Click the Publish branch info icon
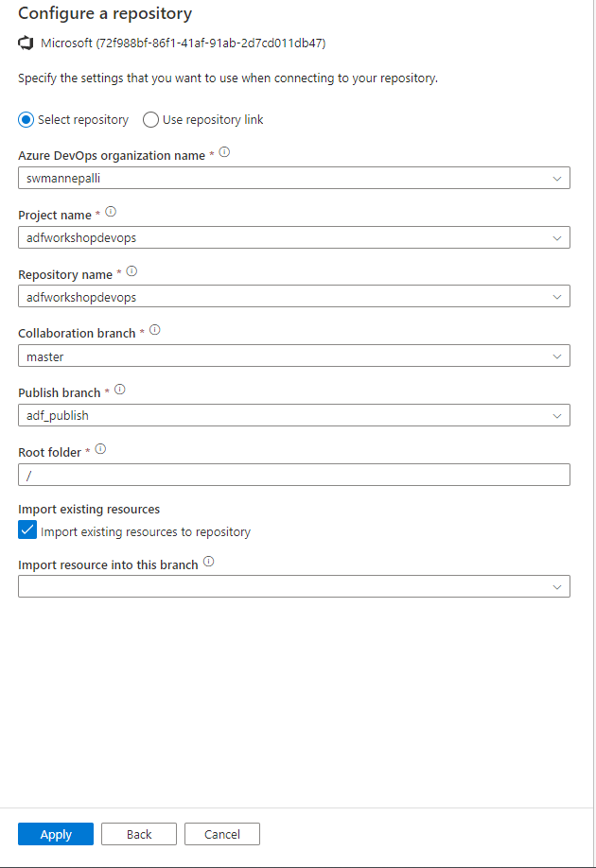Screen dimensions: 596x868 119,389
